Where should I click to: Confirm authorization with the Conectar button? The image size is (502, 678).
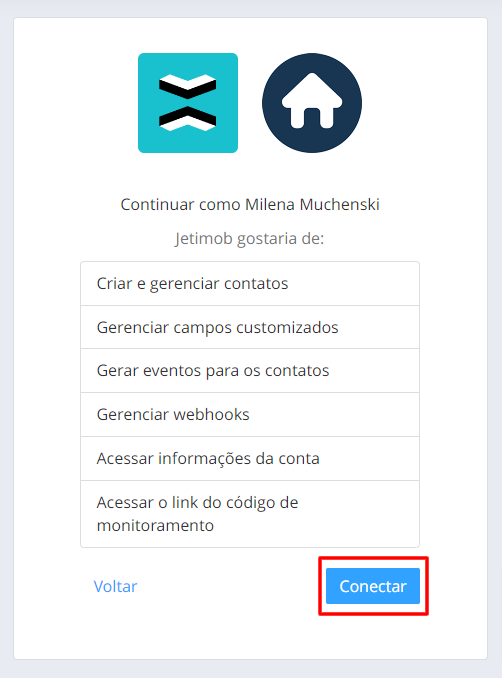[373, 586]
